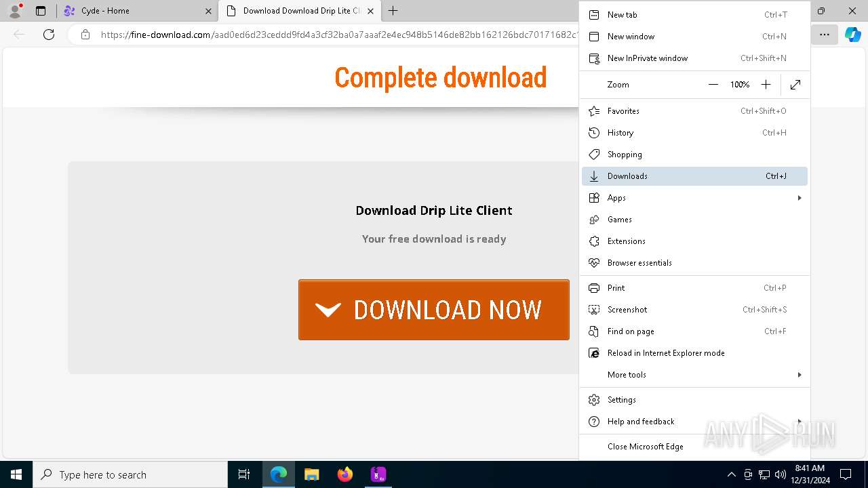Open the purple taskbar app icon

(x=378, y=474)
